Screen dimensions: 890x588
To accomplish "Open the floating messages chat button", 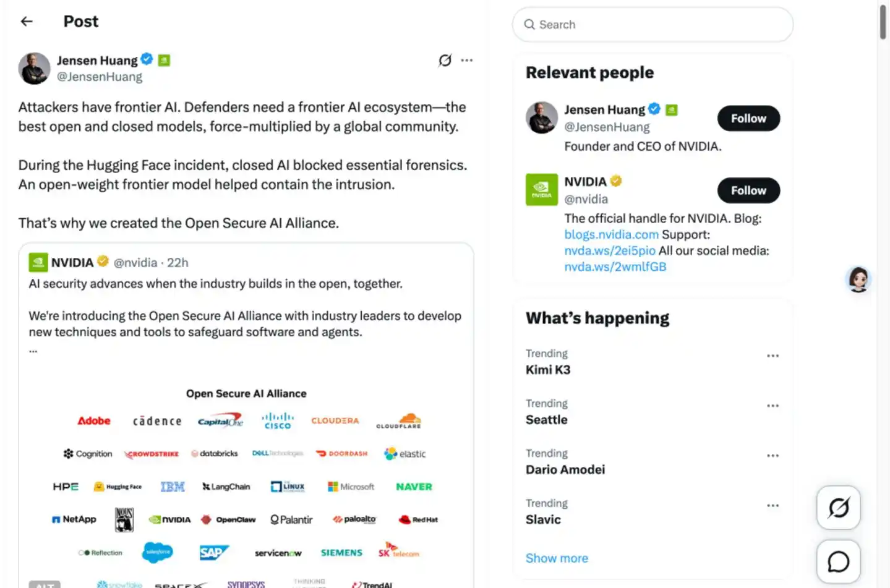I will tap(838, 561).
